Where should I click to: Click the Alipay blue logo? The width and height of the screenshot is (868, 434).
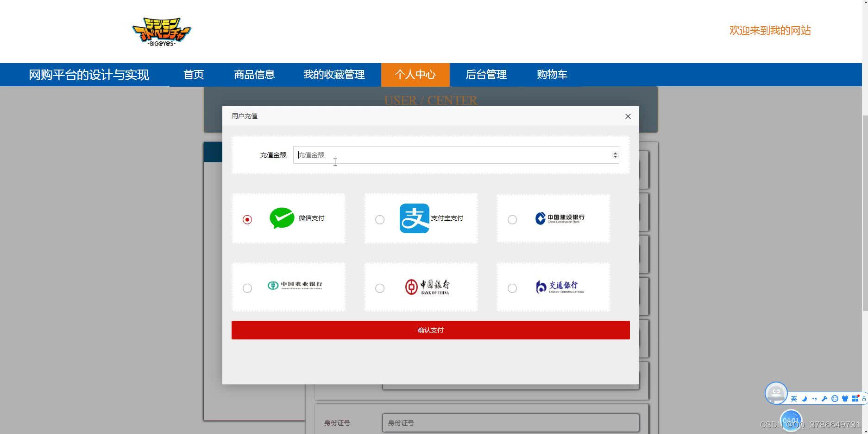click(414, 218)
